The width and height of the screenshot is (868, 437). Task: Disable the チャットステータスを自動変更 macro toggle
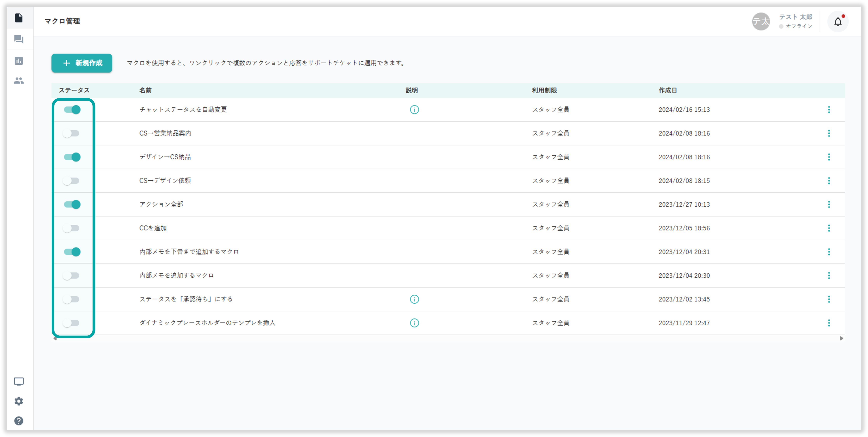pos(72,110)
